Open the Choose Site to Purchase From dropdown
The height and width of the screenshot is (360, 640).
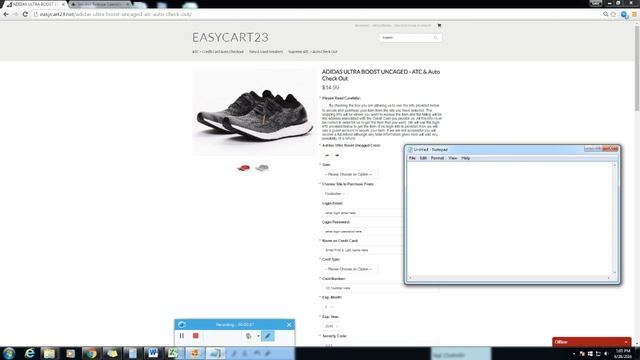click(x=335, y=193)
